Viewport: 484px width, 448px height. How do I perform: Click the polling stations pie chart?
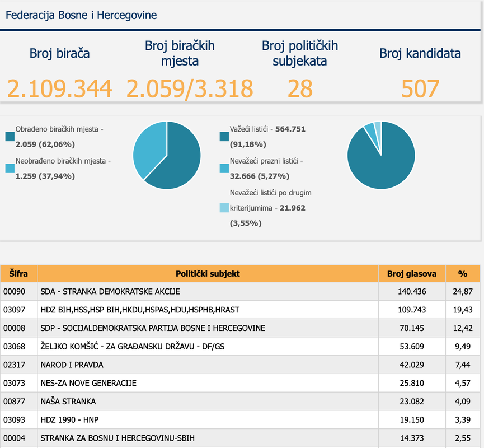click(167, 155)
